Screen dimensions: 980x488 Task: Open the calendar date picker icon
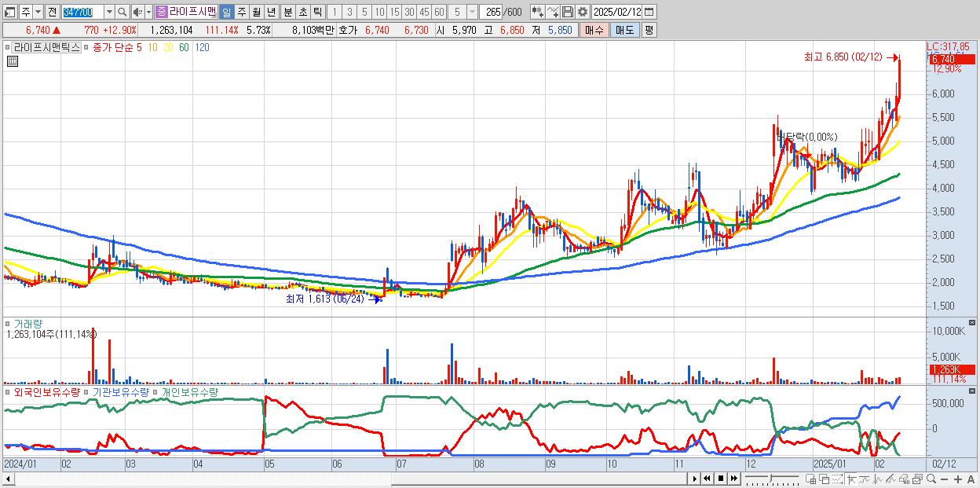click(649, 12)
